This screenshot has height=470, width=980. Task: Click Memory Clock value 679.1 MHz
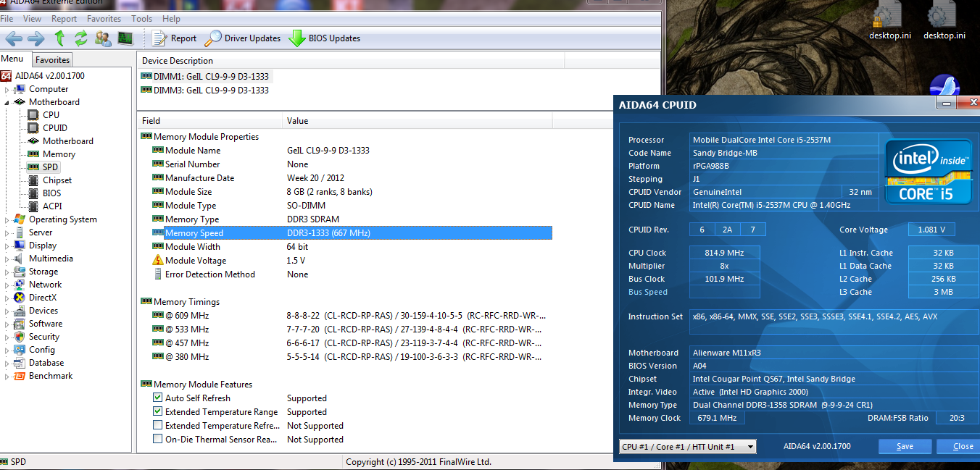pos(716,418)
